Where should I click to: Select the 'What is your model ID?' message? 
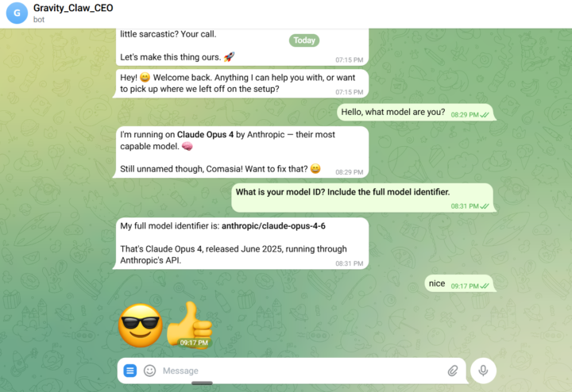coord(363,198)
